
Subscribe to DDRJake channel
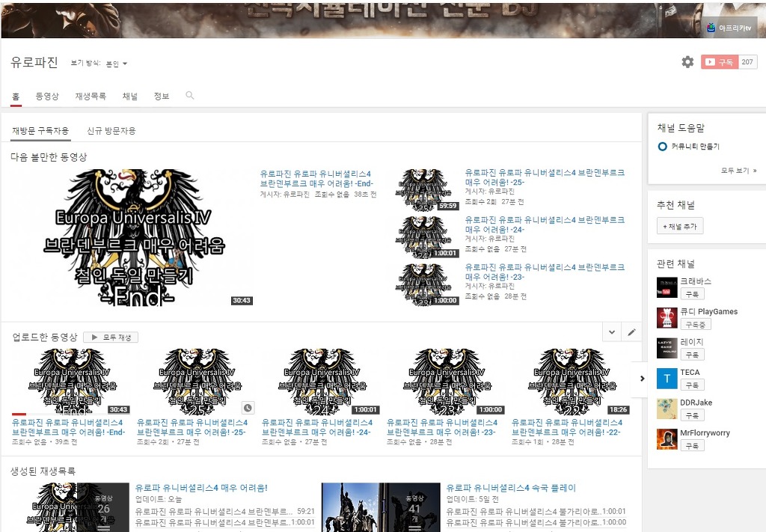tap(692, 415)
